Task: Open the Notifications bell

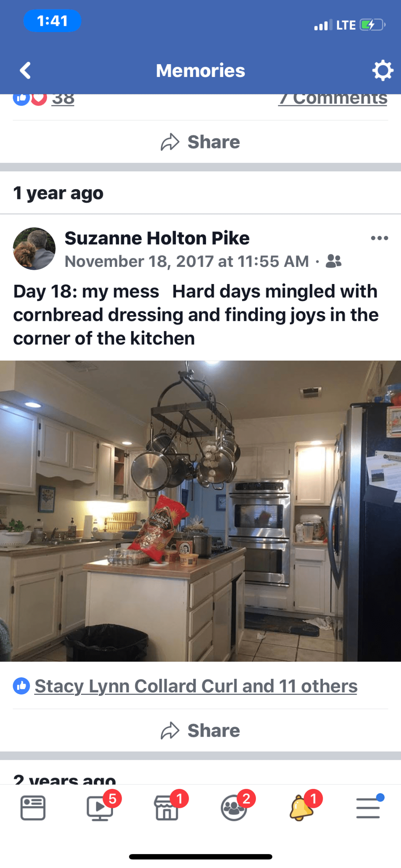Action: point(301,808)
